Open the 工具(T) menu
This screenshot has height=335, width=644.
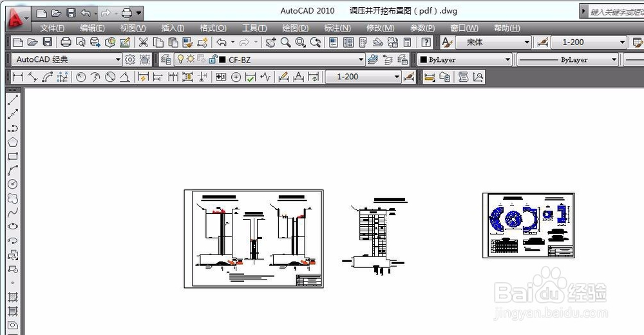(x=254, y=28)
